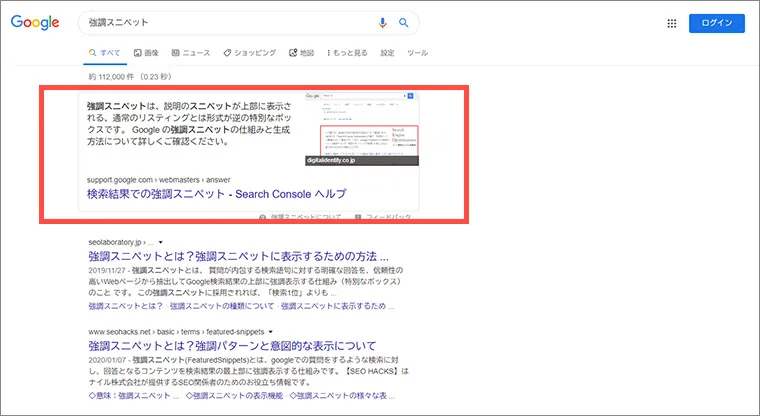
Task: Switch to the 画像 tab
Action: tap(146, 53)
